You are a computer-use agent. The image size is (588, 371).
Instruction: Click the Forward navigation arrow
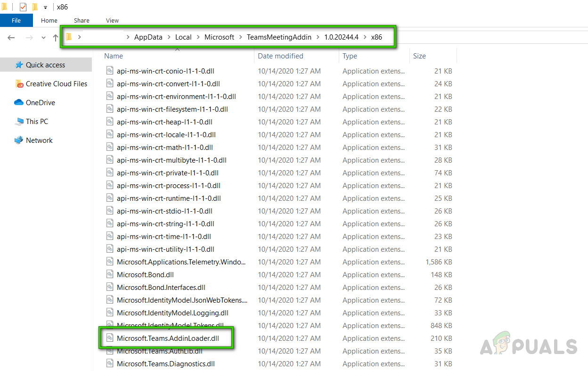pyautogui.click(x=29, y=37)
